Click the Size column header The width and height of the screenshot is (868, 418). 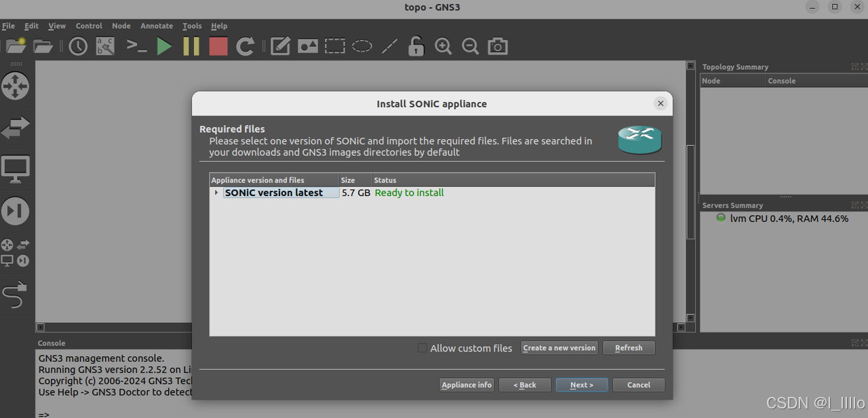(355, 180)
